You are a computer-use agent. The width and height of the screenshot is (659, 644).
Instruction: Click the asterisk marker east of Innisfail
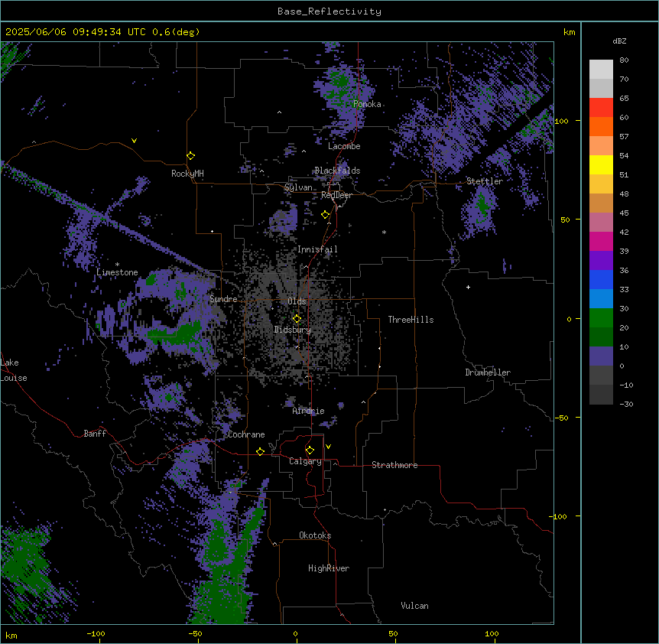384,232
